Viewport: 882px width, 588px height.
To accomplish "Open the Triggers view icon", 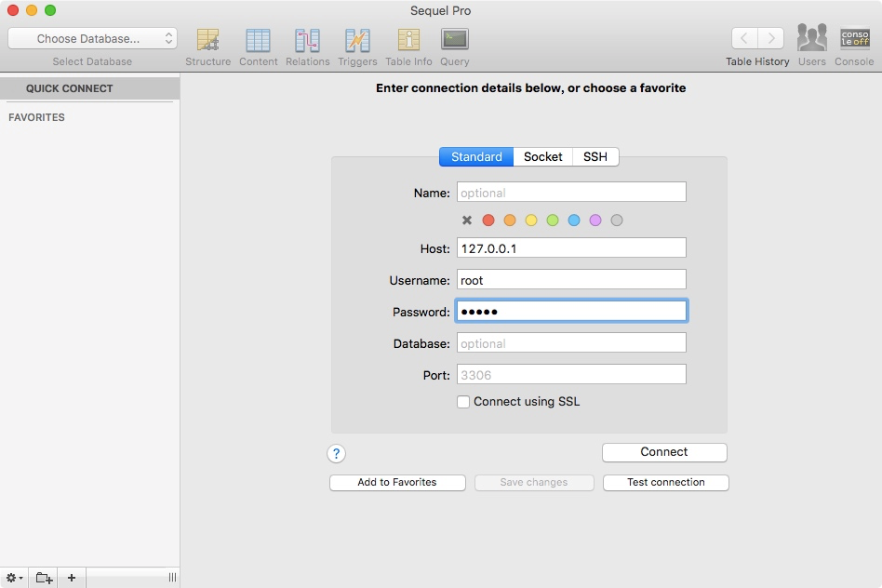I will pyautogui.click(x=357, y=40).
